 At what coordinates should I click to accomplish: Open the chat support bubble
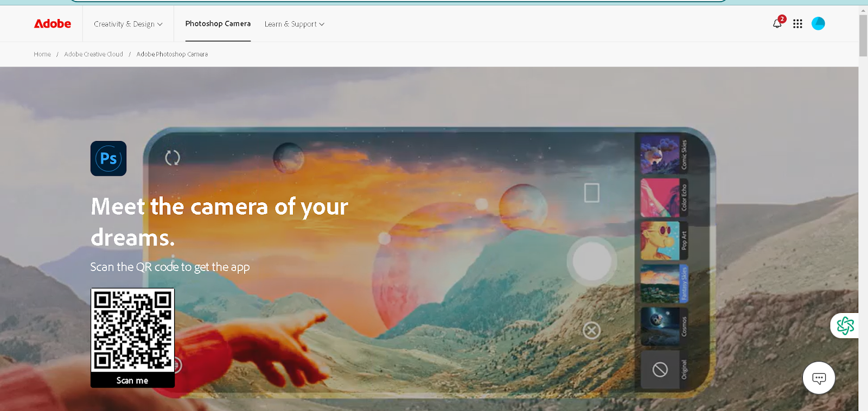pos(819,378)
